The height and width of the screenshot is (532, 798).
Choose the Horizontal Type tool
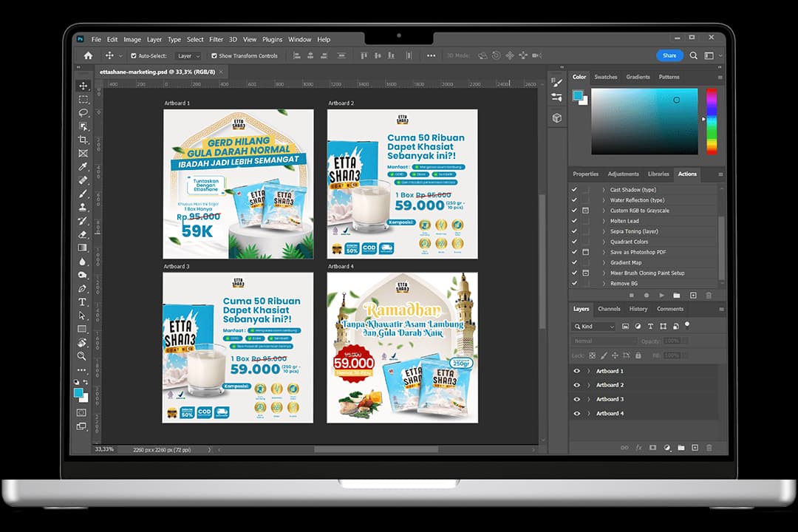pos(83,302)
